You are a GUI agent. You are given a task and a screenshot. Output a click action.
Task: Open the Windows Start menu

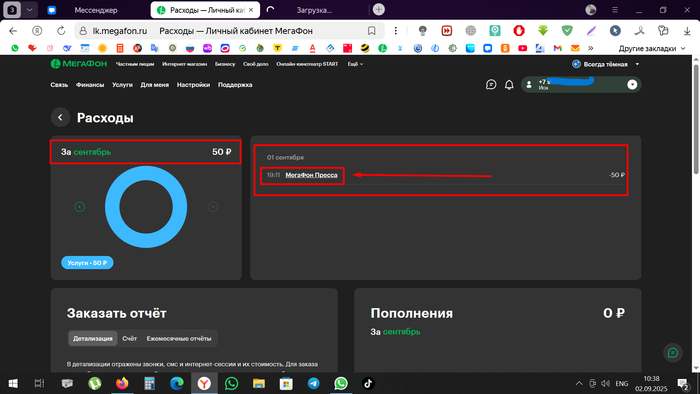coord(13,383)
